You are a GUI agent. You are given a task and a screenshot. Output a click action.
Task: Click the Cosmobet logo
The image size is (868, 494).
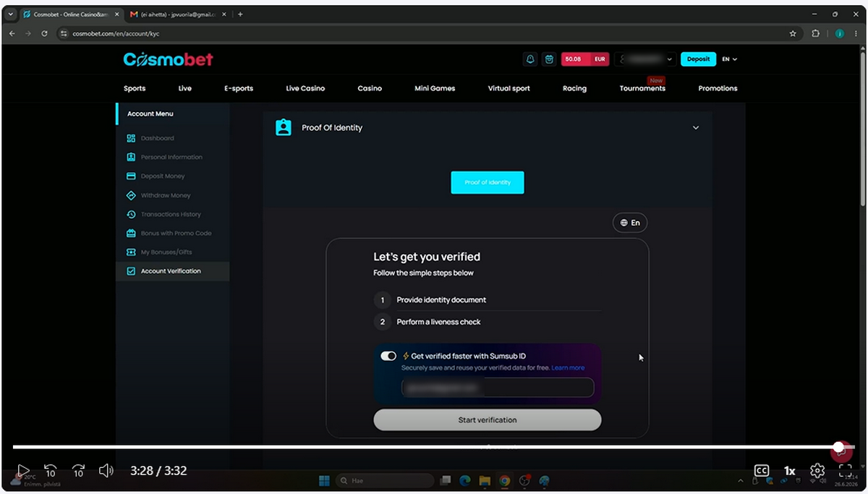click(168, 59)
